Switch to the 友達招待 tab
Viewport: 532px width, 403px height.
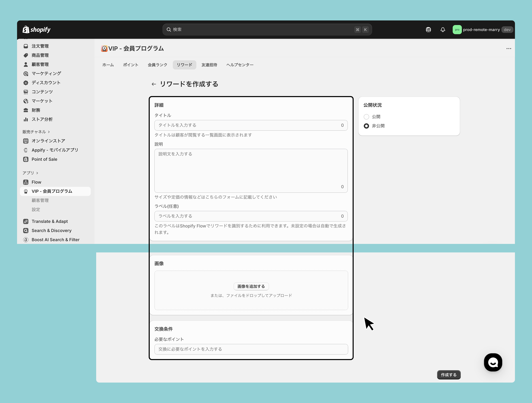pos(209,65)
